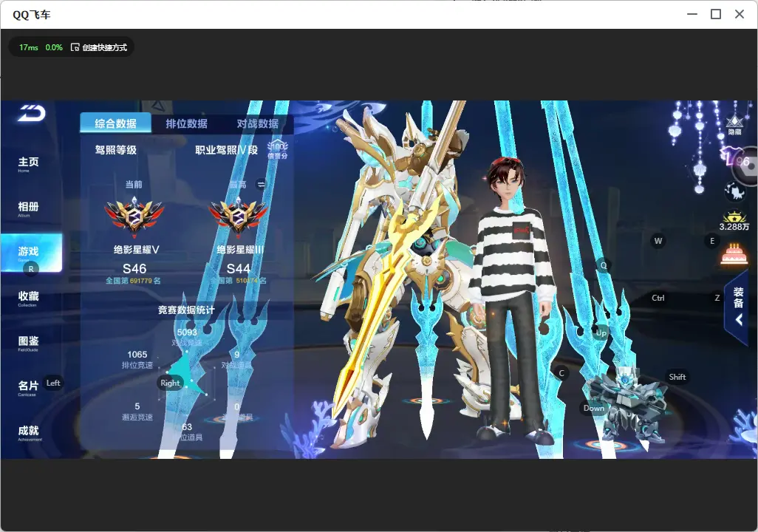Maximize the QQ飞车 window
758x532 pixels.
[716, 15]
